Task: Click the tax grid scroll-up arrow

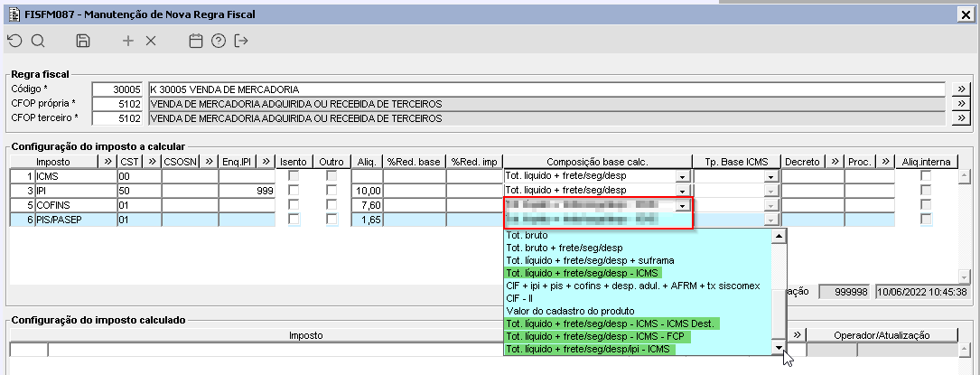Action: click(965, 175)
